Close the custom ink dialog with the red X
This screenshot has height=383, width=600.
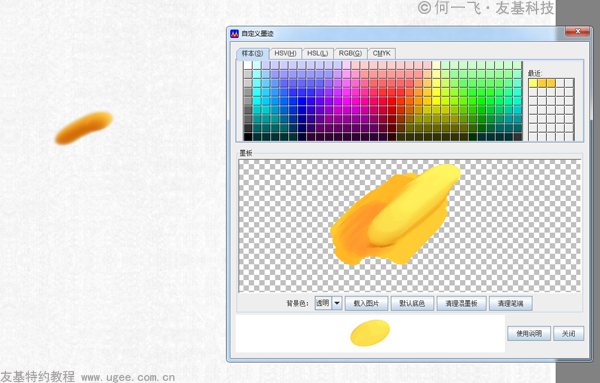578,31
